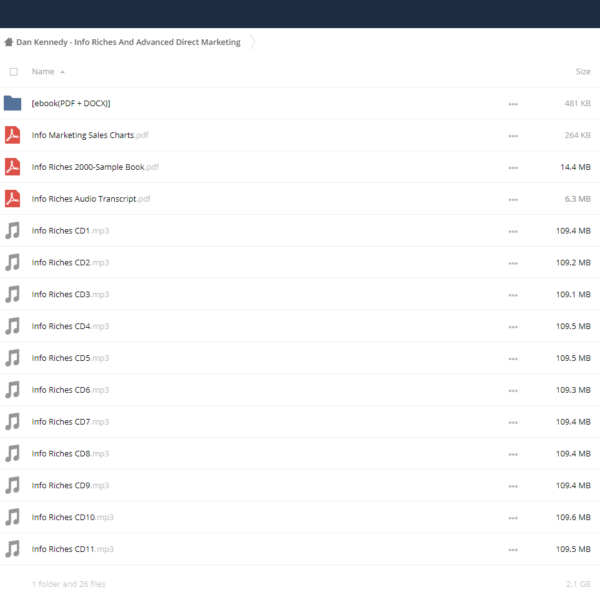The width and height of the screenshot is (600, 600).
Task: Open Info Riches 2000-Sample Book.pdf
Action: [95, 167]
